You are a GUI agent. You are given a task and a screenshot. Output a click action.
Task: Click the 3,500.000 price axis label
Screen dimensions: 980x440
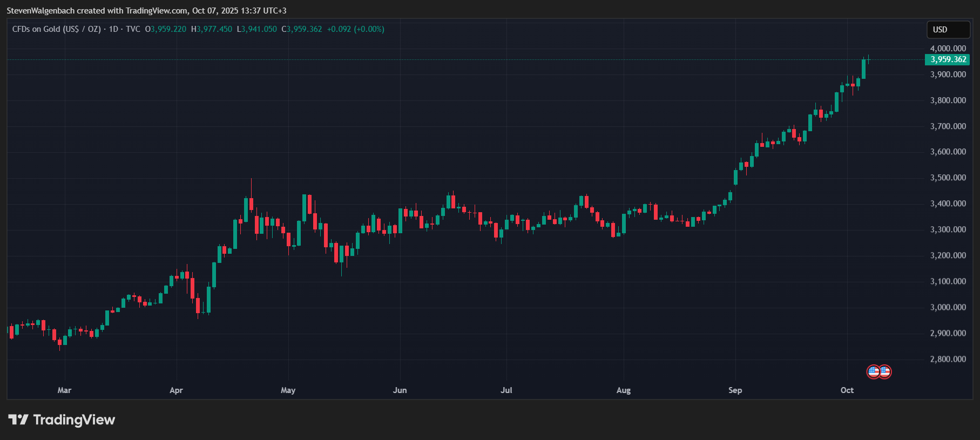948,178
